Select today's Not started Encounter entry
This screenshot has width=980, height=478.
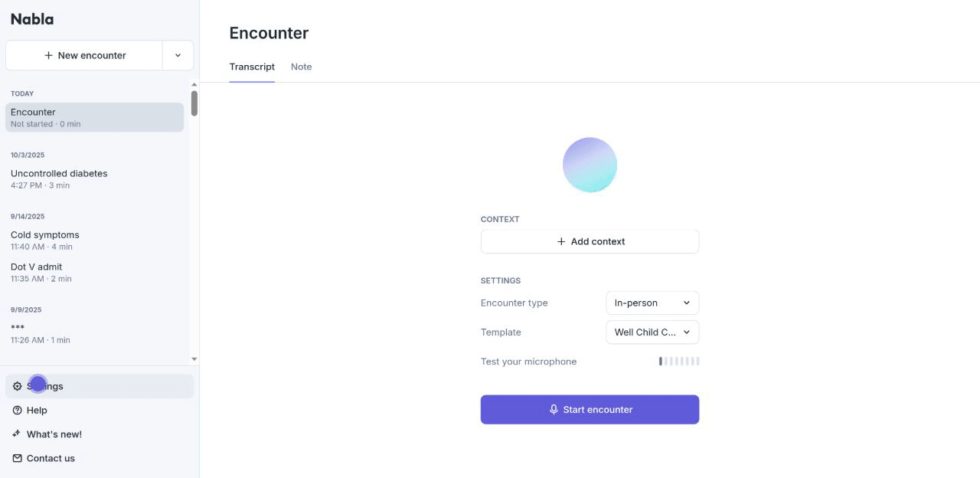94,117
